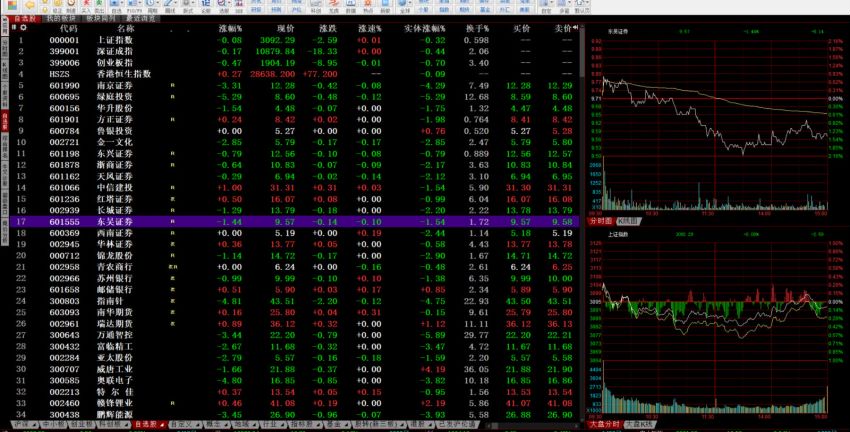This screenshot has width=850, height=432.
Task: Expand the arrow on 基金 tab
Action: click(x=346, y=425)
